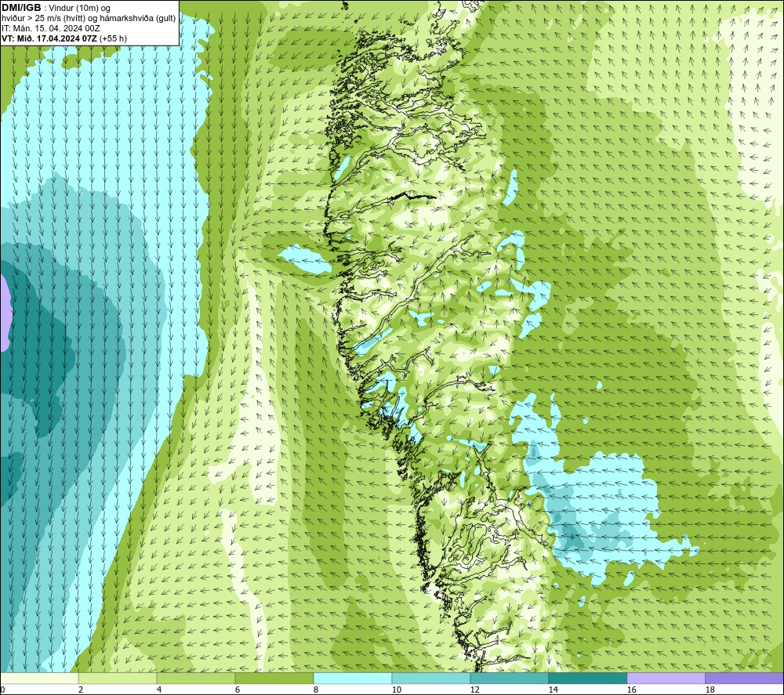Image resolution: width=784 pixels, height=695 pixels.
Task: Click the legend label '6'
Action: click(238, 690)
